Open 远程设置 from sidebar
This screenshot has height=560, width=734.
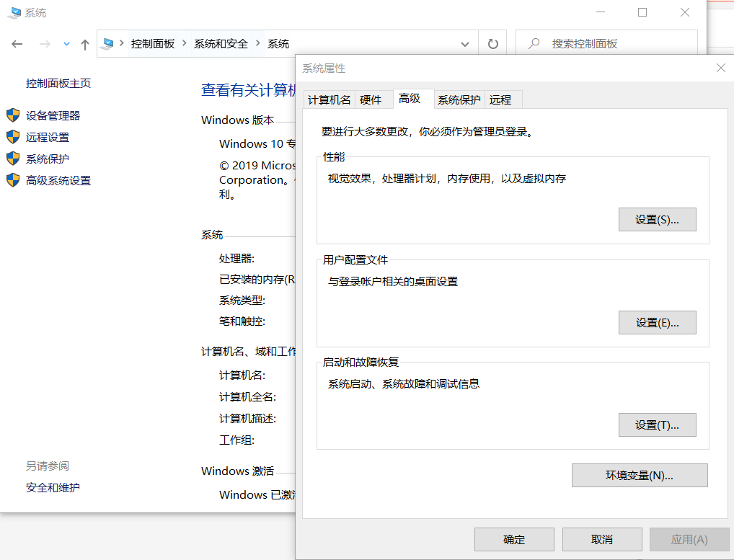tap(48, 137)
